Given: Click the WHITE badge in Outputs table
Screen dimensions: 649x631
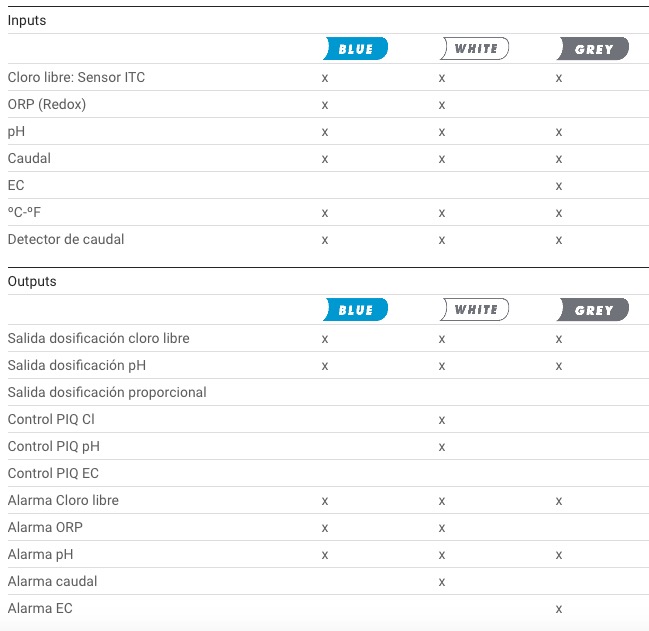Looking at the screenshot, I should tap(474, 310).
